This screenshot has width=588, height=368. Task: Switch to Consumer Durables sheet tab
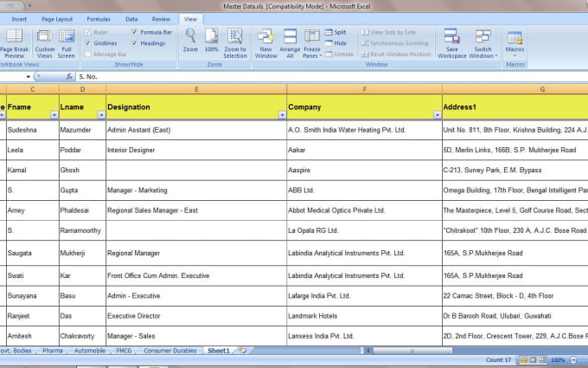pyautogui.click(x=170, y=351)
